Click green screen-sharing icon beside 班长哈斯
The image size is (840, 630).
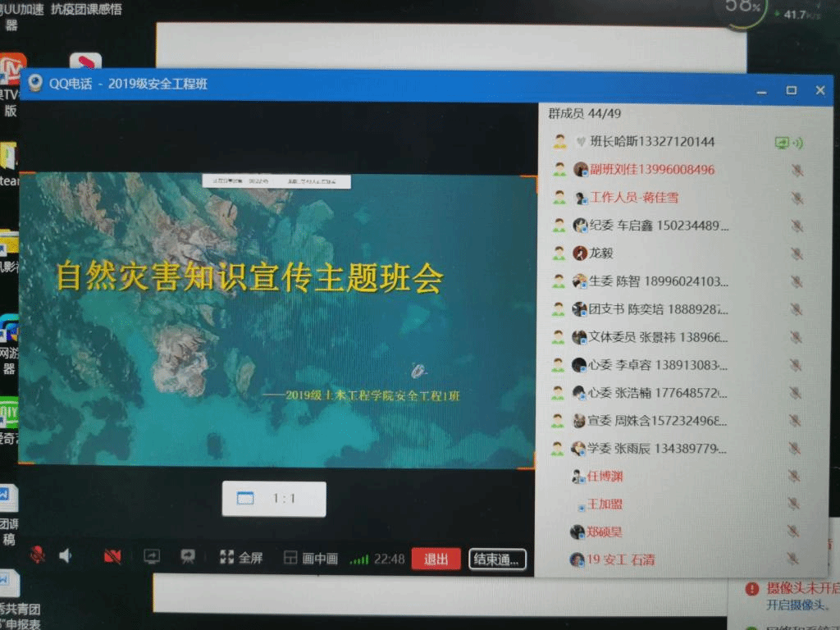click(x=783, y=143)
